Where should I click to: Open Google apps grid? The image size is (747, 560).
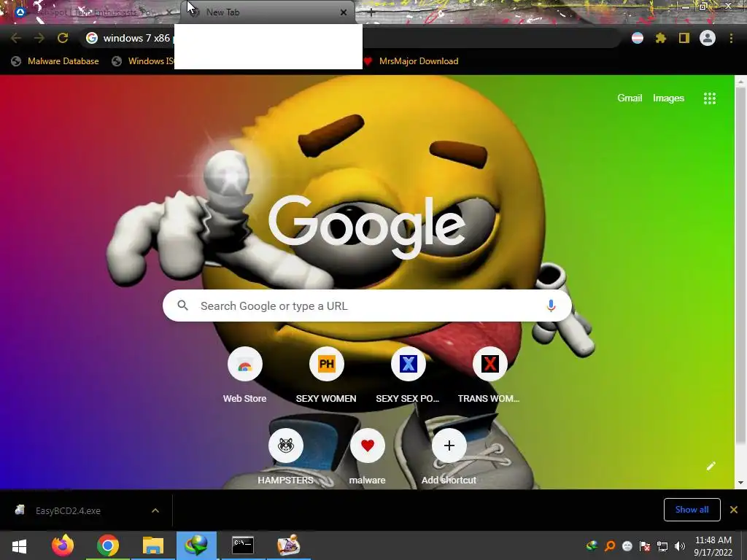point(710,98)
